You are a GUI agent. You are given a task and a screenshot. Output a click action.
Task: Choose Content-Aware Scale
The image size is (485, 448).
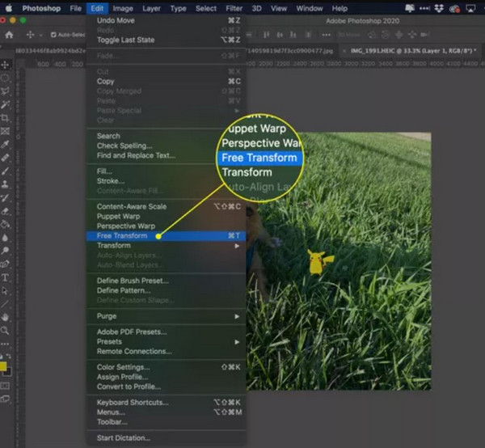(x=167, y=207)
